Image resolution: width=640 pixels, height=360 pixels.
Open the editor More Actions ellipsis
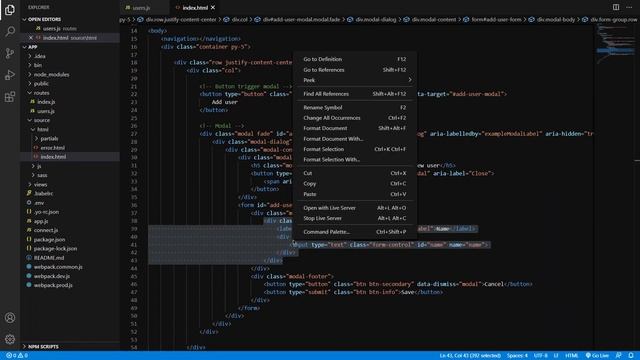coord(629,7)
